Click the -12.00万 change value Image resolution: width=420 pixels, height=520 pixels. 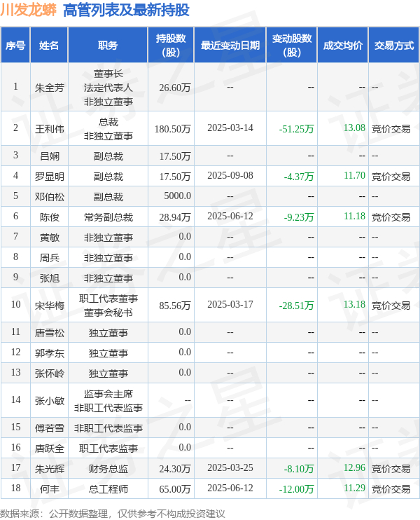[x=296, y=489]
